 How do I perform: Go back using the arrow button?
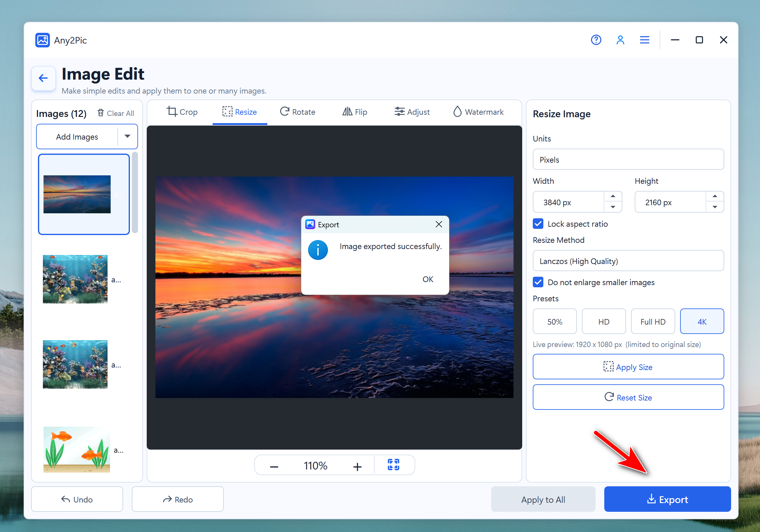click(44, 78)
